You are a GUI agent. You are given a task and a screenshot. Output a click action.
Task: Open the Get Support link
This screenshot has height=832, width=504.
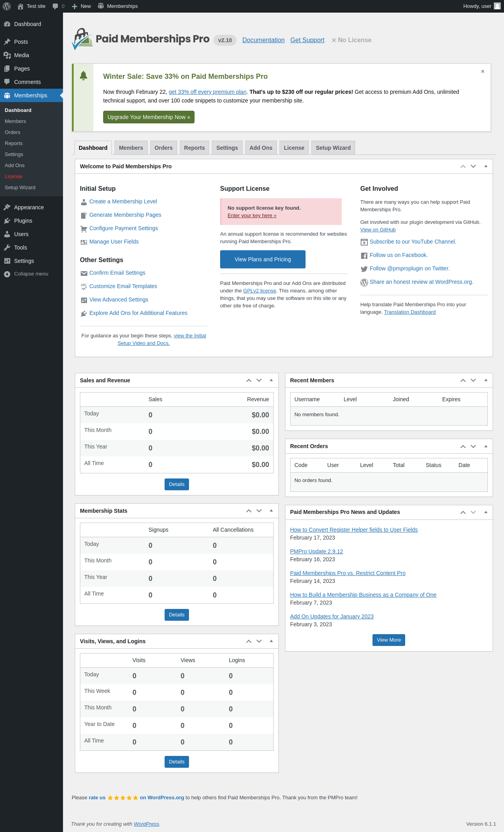[308, 40]
